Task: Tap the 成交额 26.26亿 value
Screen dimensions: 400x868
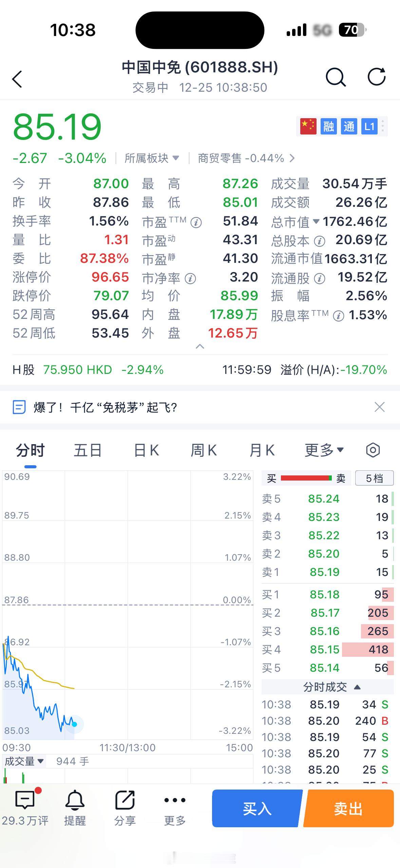Action: click(x=361, y=202)
